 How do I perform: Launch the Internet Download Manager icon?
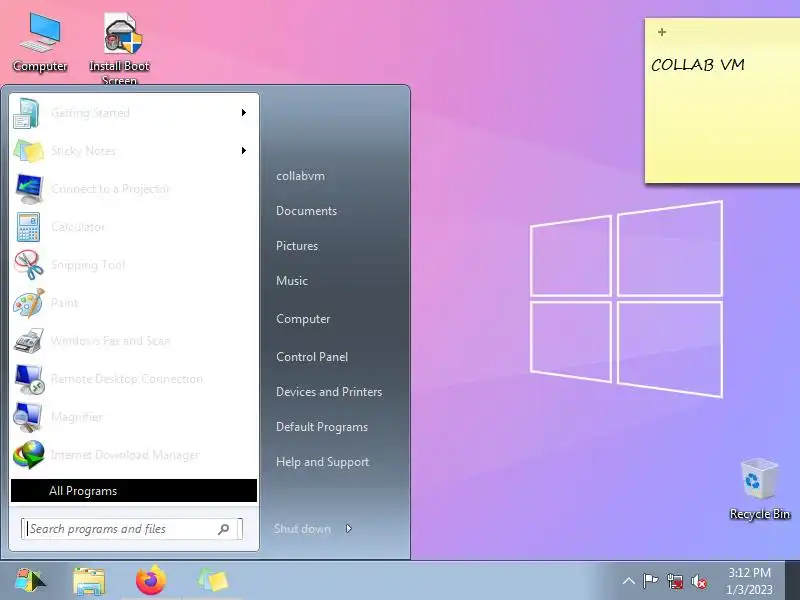coord(29,455)
